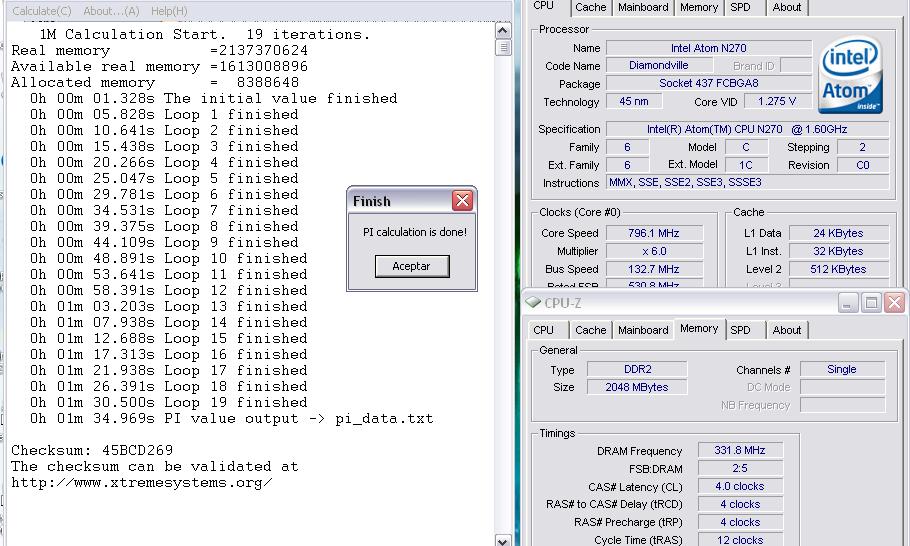Viewport: 910px width, 546px height.
Task: Click the Code Name field Diamondville
Action: point(659,66)
